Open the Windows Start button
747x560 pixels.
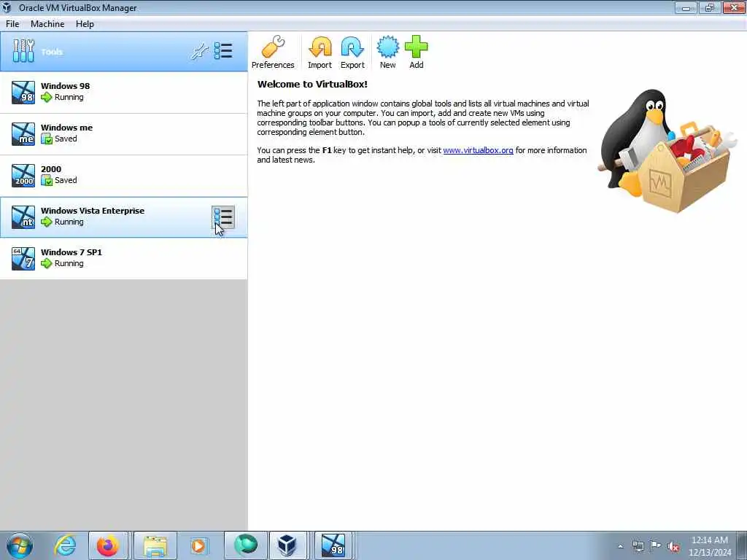coord(20,545)
